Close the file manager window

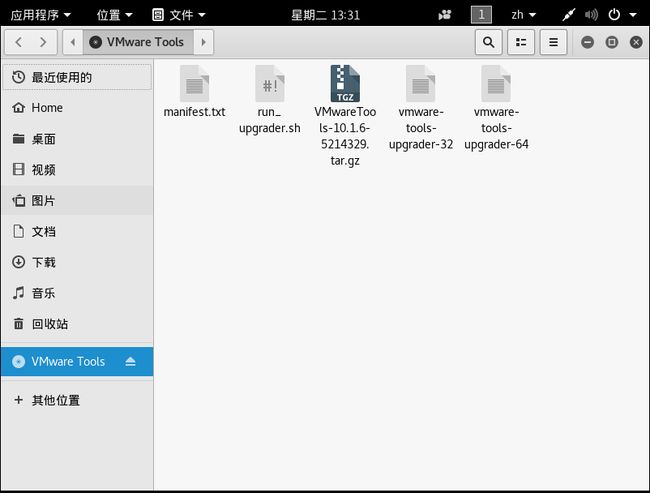[636, 42]
